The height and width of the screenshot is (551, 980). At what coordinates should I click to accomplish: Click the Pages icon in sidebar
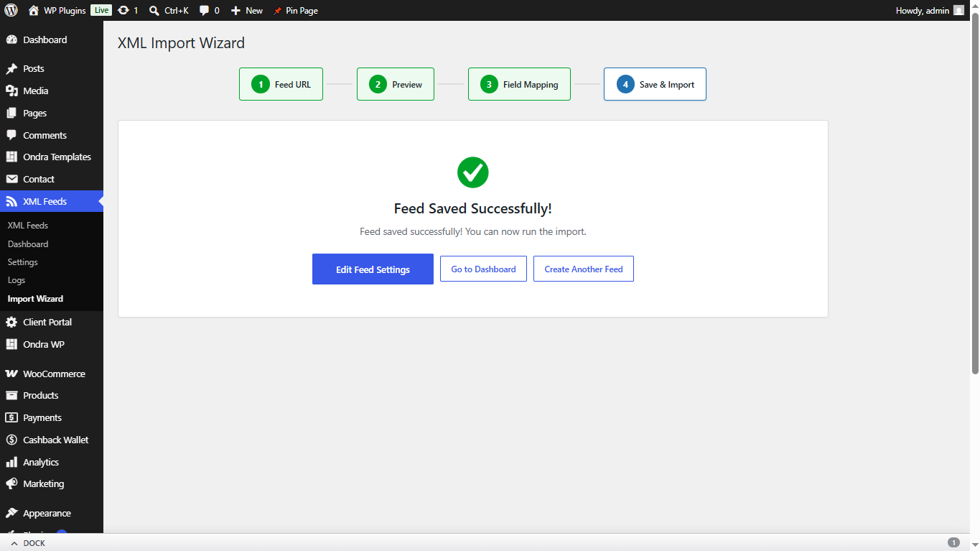pyautogui.click(x=11, y=113)
